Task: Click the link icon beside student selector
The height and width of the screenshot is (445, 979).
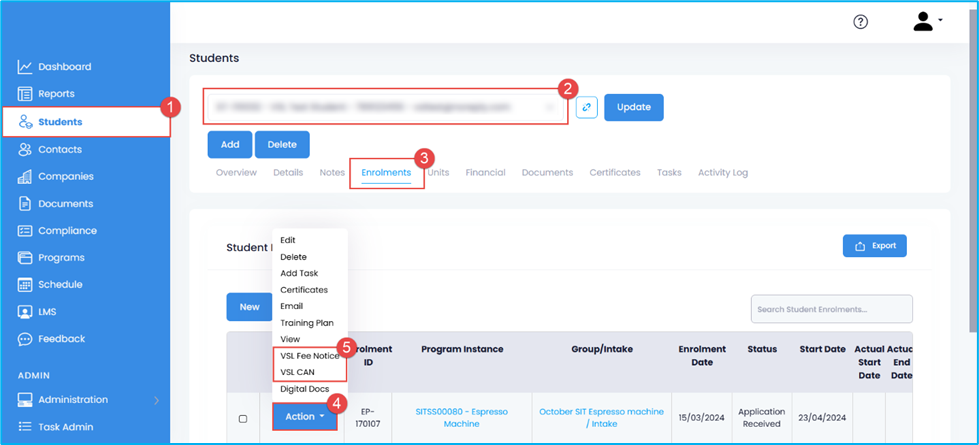Action: [x=586, y=107]
